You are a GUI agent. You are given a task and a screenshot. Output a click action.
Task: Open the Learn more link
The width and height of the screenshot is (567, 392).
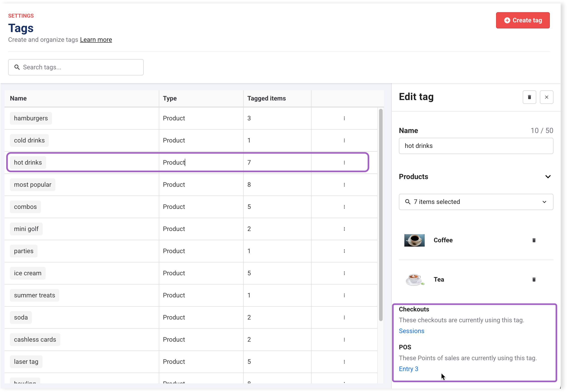[96, 40]
